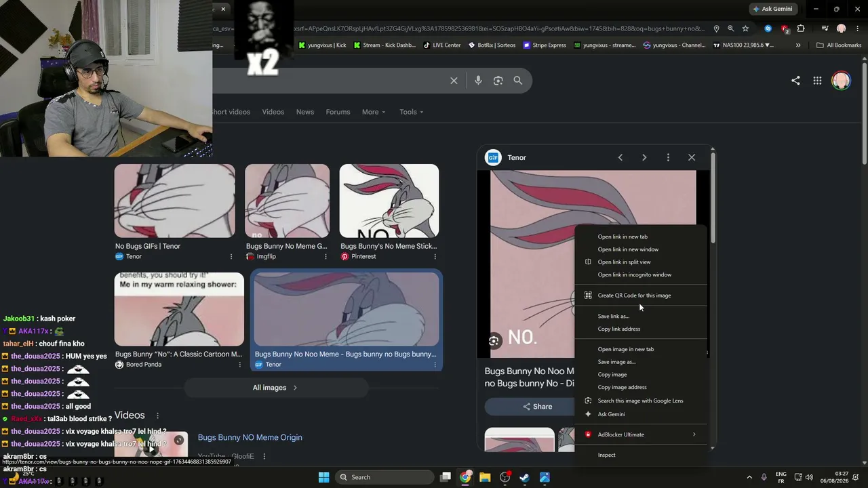Open Steam from the taskbar

(524, 477)
